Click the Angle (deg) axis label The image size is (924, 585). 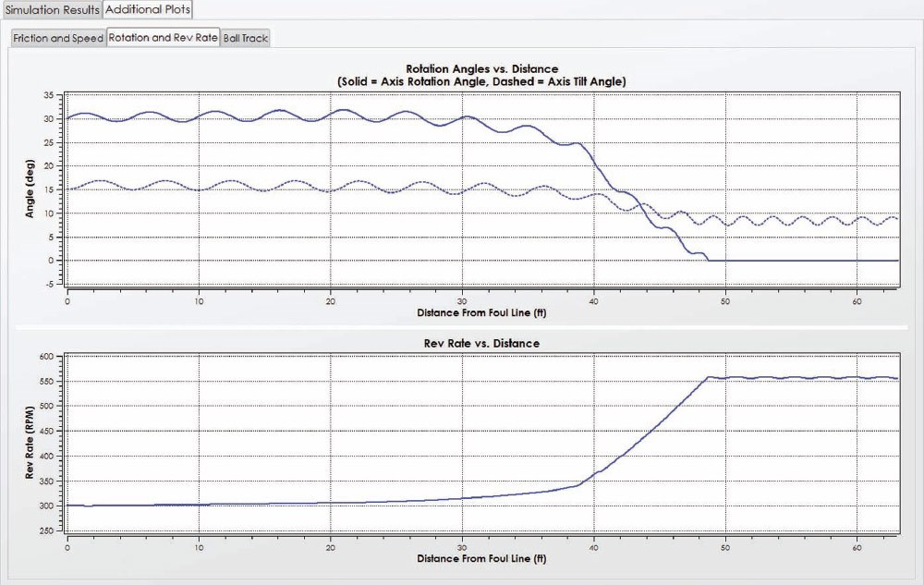(31, 189)
